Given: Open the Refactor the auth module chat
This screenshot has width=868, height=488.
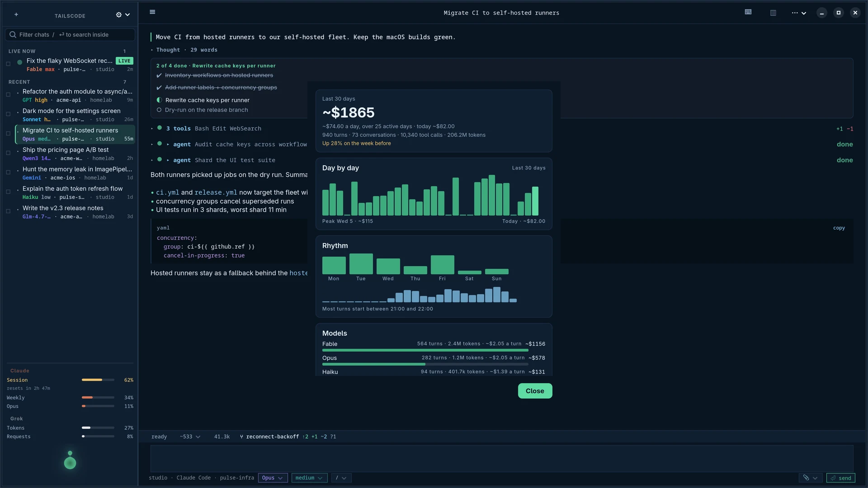Looking at the screenshot, I should (75, 95).
